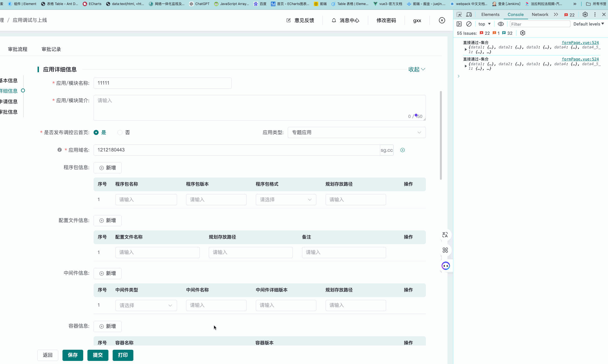
Task: Create a live expression with the eye icon
Action: pos(501,24)
